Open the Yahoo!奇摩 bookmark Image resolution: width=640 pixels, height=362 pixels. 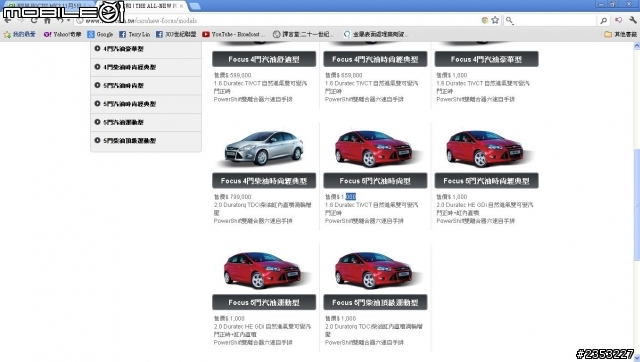(62, 34)
